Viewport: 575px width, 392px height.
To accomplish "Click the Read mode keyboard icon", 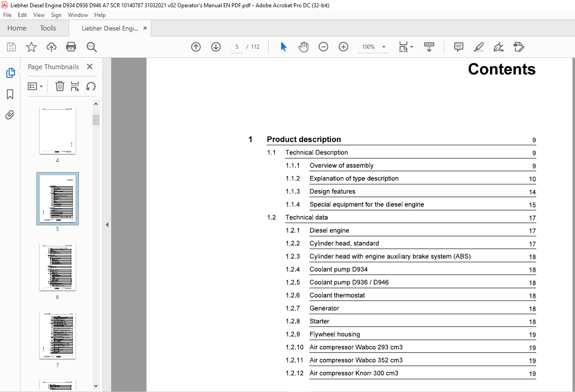I will click(429, 47).
